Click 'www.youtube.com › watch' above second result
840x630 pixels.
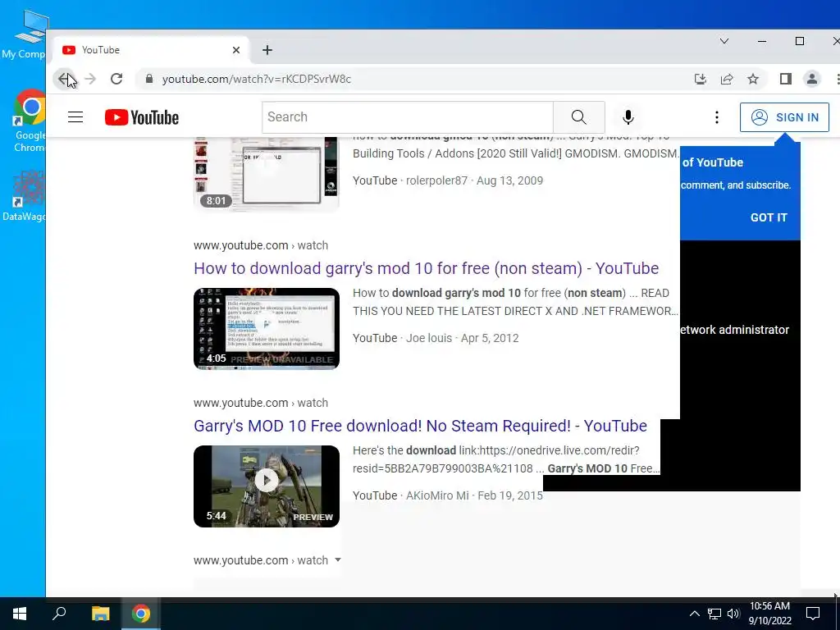(x=260, y=245)
